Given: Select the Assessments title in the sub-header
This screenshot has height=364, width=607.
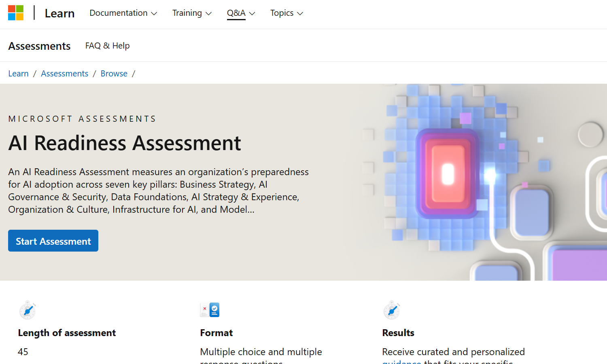Looking at the screenshot, I should (x=39, y=46).
